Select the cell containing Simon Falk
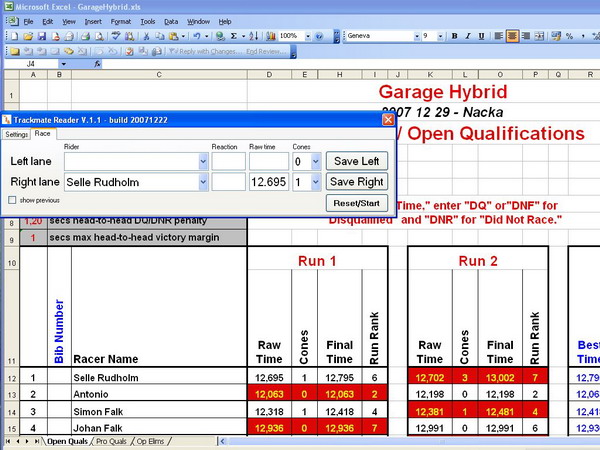Screen dimensions: 600x450 point(159,412)
